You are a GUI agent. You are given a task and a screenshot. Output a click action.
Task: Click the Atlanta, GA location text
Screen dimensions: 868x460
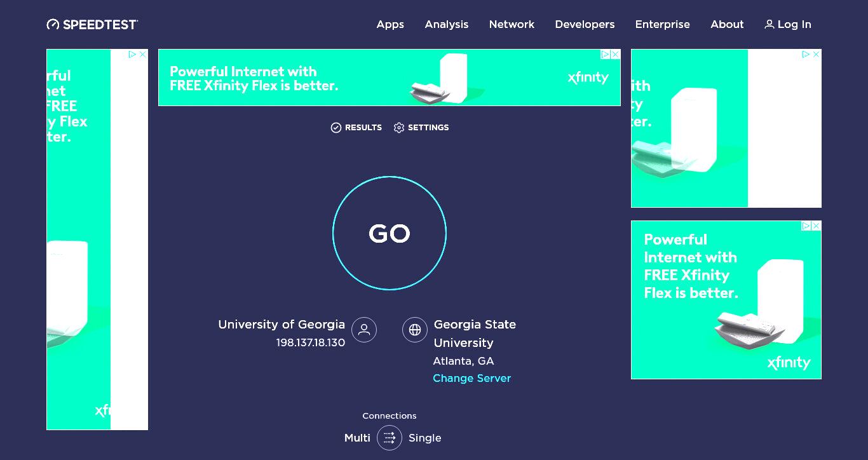click(x=463, y=361)
